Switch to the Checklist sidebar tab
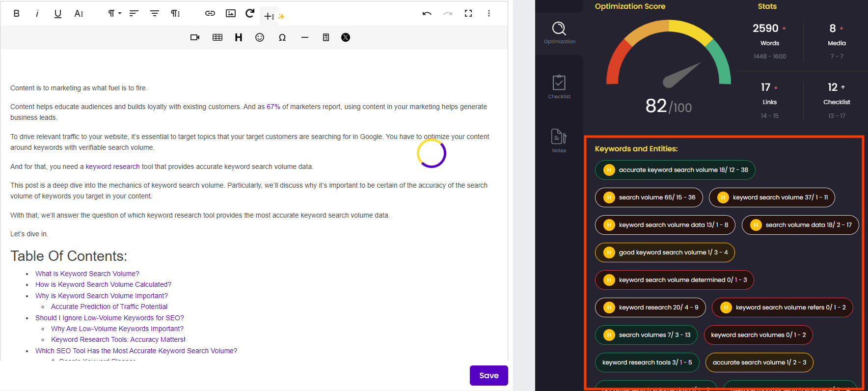 [559, 86]
